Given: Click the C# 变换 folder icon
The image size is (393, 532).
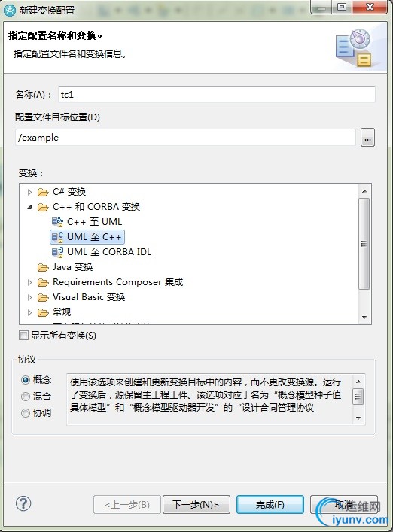Looking at the screenshot, I should (43, 192).
